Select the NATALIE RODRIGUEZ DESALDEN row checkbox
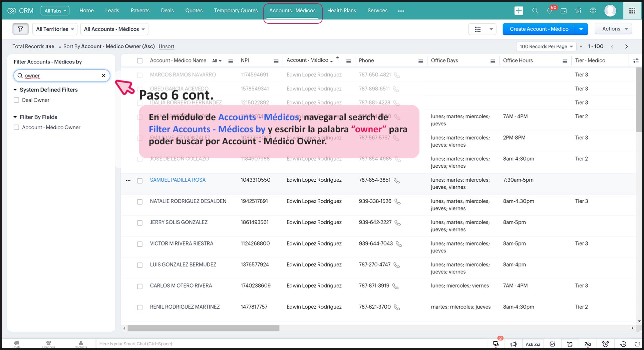The height and width of the screenshot is (350, 644). coord(140,202)
